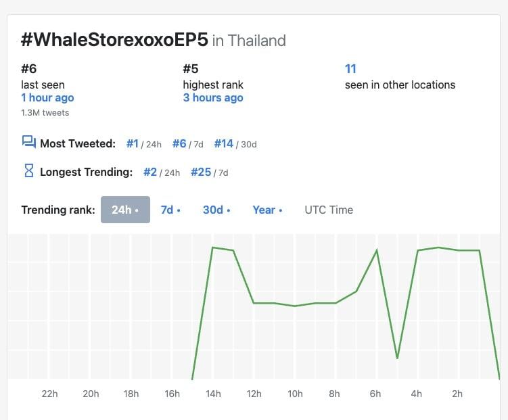Click the chart dip between 6h and 4h
Screen dimensions: 508x420
[397, 358]
